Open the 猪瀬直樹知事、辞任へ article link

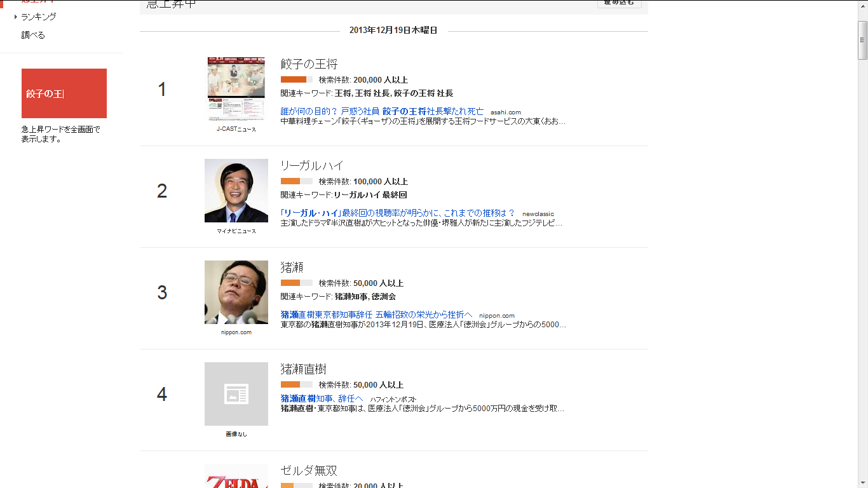coord(322,398)
